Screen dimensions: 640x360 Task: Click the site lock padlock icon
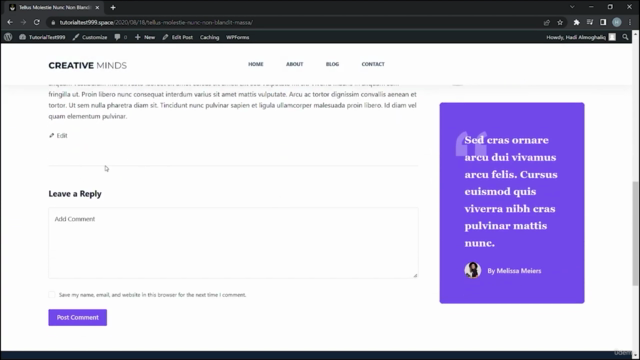[x=53, y=22]
